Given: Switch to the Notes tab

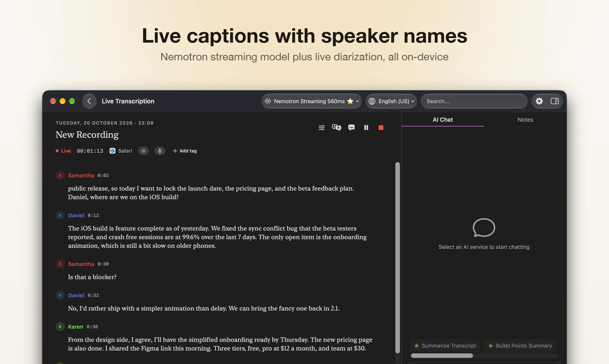Looking at the screenshot, I should pos(525,120).
